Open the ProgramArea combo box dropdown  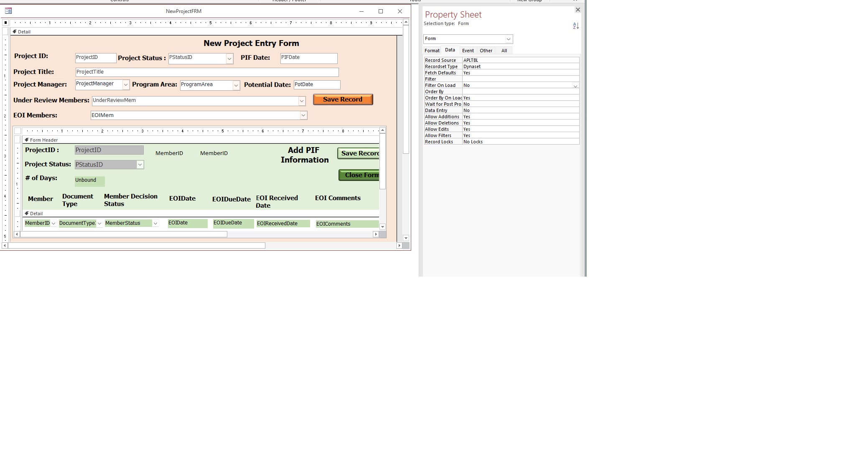click(235, 84)
